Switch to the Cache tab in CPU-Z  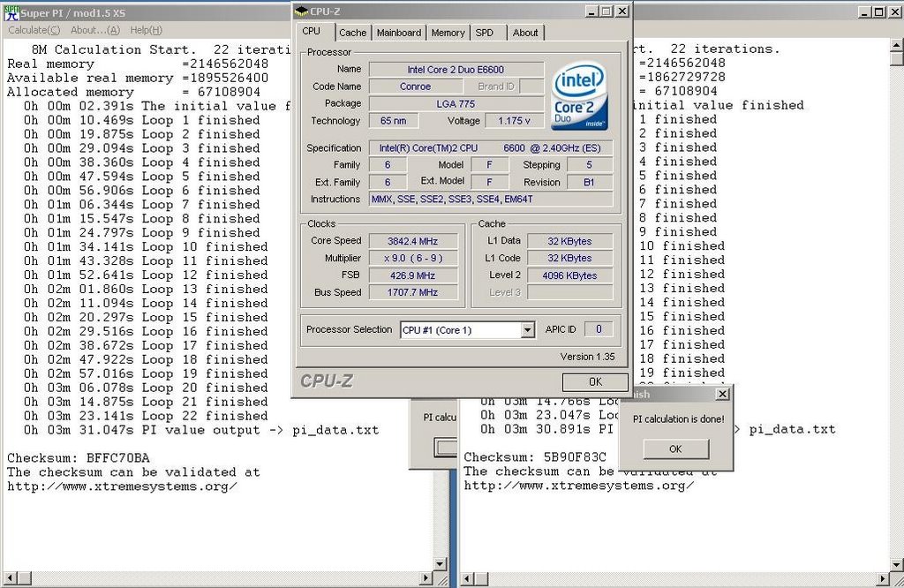click(x=352, y=33)
